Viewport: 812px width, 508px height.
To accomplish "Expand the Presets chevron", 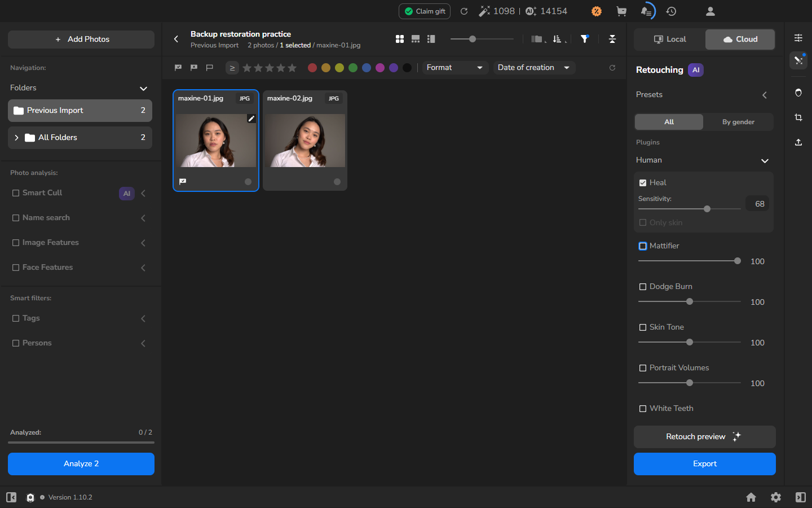I will pyautogui.click(x=765, y=95).
